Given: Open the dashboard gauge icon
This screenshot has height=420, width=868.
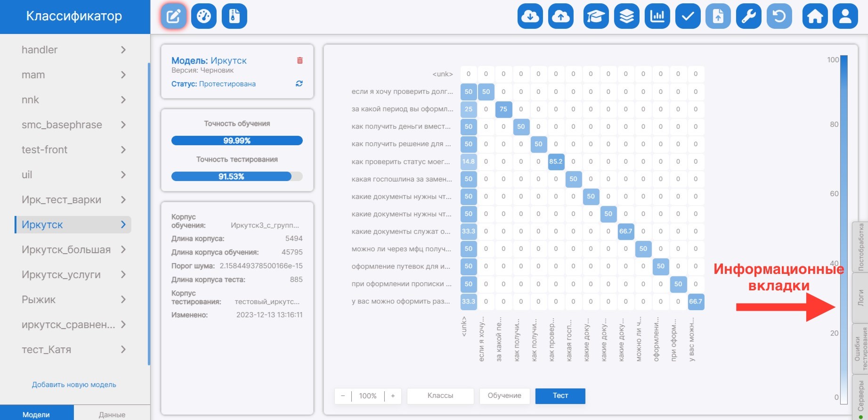Looking at the screenshot, I should point(204,16).
